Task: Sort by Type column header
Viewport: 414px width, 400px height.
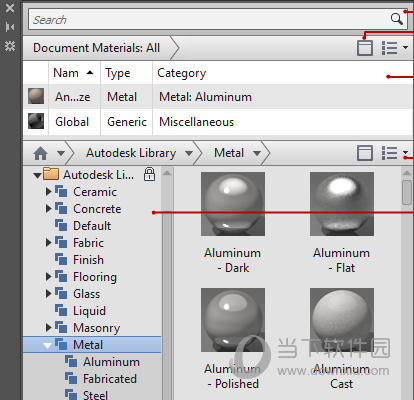Action: (126, 73)
